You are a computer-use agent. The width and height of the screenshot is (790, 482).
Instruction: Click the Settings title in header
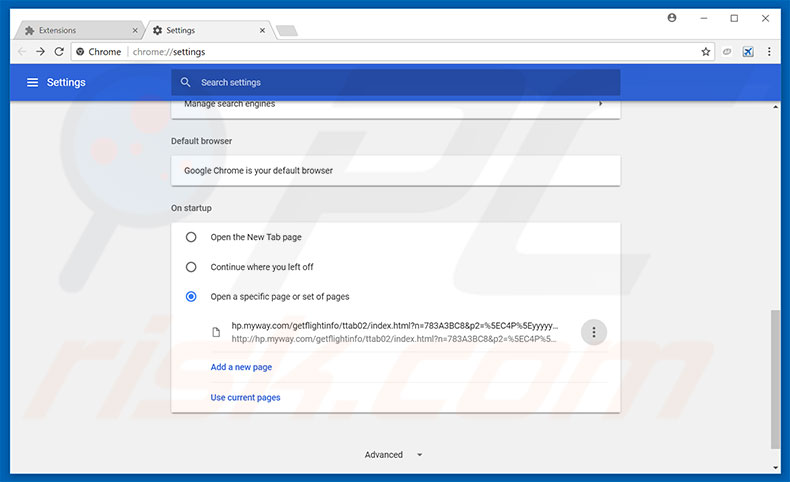pyautogui.click(x=66, y=82)
